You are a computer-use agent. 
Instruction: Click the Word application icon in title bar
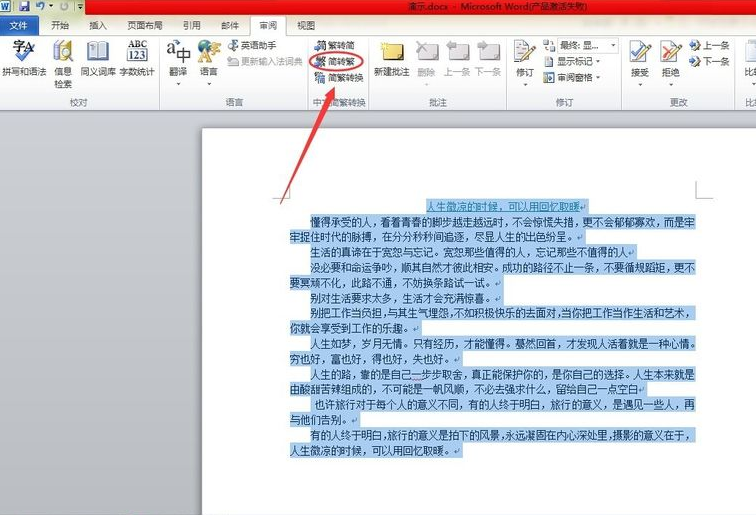point(5,6)
